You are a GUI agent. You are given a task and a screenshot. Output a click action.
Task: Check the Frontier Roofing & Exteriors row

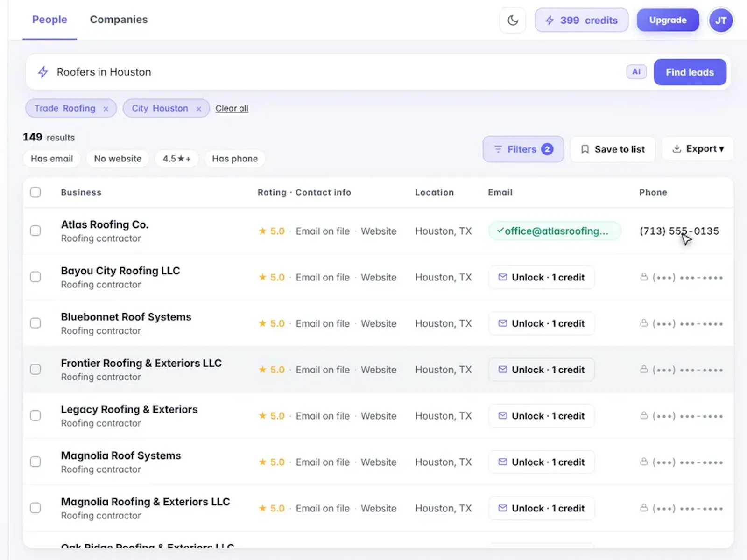coord(35,369)
